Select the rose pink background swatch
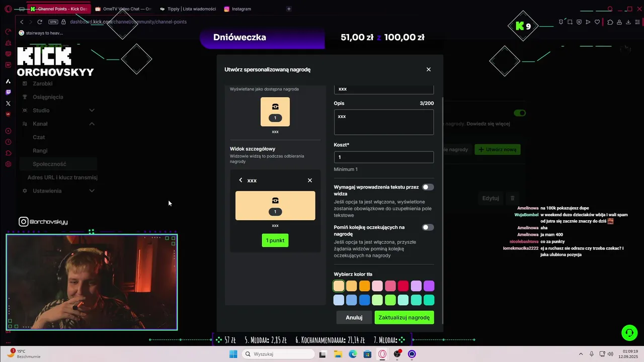 [x=390, y=286]
